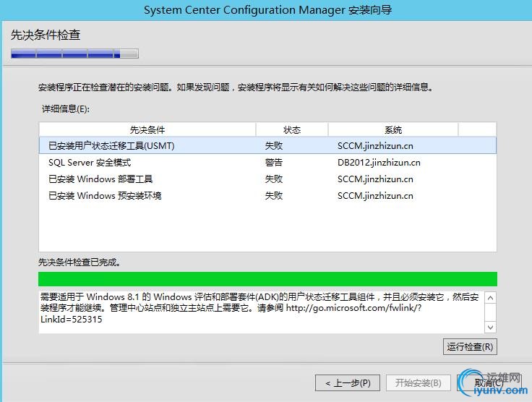Click the 状态 column header
The image size is (532, 402).
tap(292, 129)
